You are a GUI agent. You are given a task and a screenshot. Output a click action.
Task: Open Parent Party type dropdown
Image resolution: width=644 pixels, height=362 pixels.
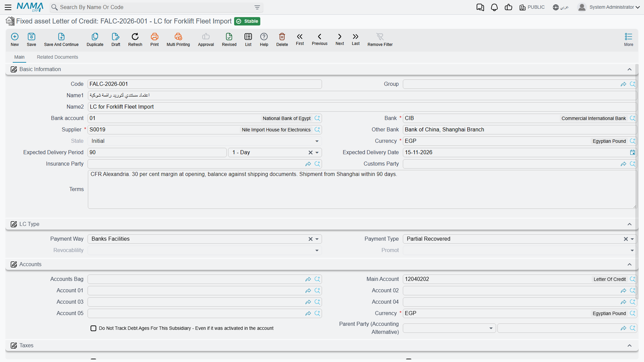[x=491, y=328]
